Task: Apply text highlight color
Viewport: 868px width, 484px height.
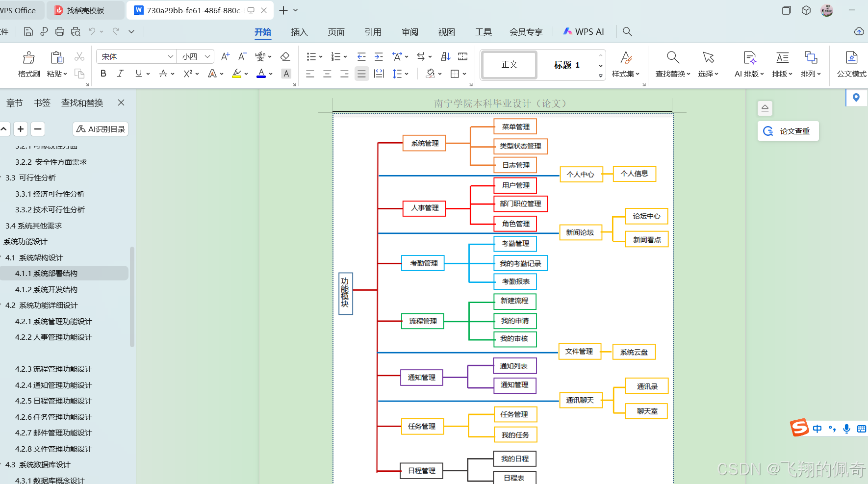Action: tap(237, 74)
